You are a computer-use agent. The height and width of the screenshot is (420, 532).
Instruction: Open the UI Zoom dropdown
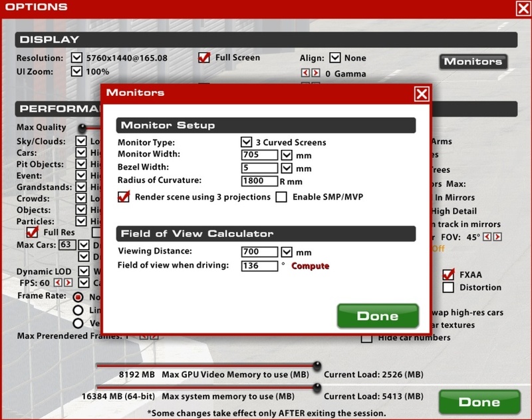(76, 71)
